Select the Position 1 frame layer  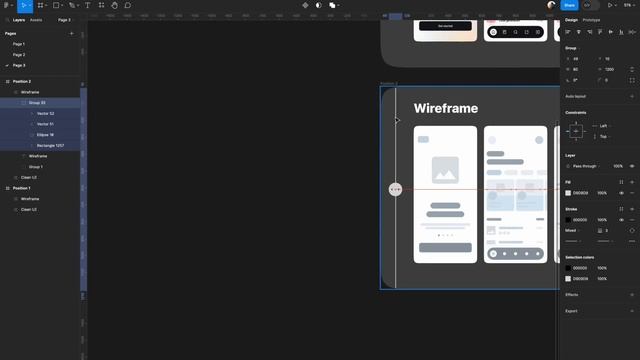point(40,188)
